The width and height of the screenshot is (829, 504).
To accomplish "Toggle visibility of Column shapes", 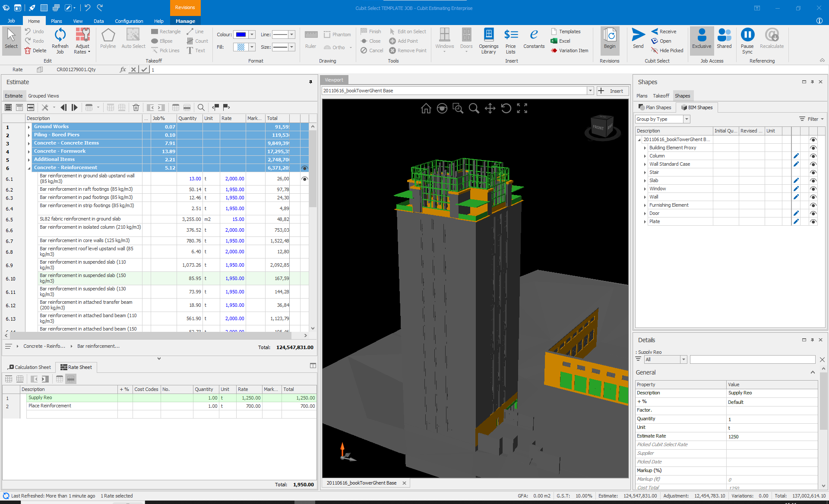I will [x=813, y=156].
